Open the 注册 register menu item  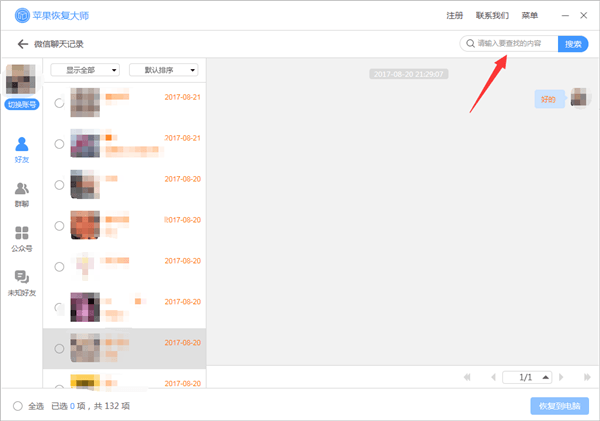(454, 16)
